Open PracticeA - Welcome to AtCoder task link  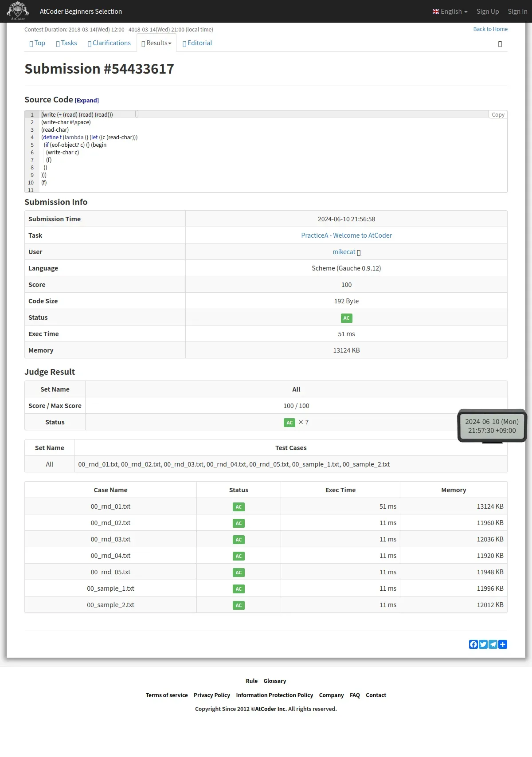346,235
